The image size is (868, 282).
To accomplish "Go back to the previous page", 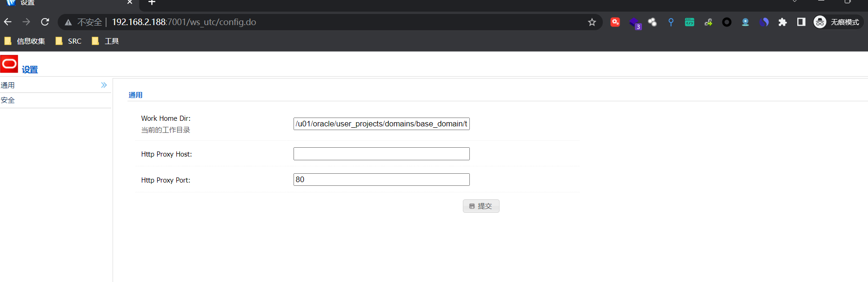I will (8, 22).
